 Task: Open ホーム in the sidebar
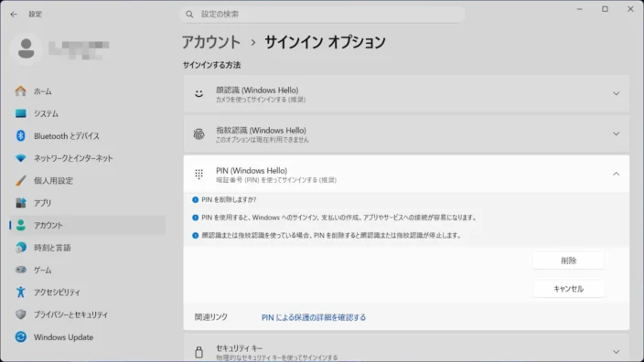point(88,91)
